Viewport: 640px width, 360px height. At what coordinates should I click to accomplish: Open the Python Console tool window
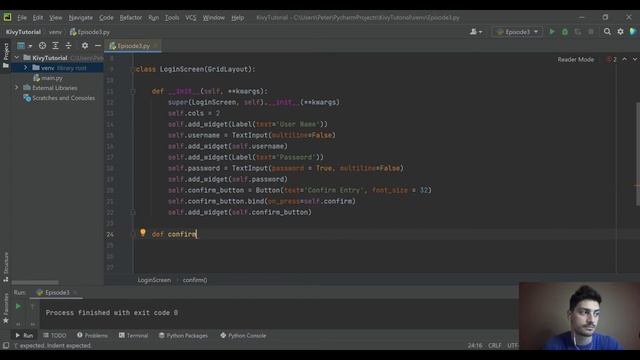tap(243, 336)
